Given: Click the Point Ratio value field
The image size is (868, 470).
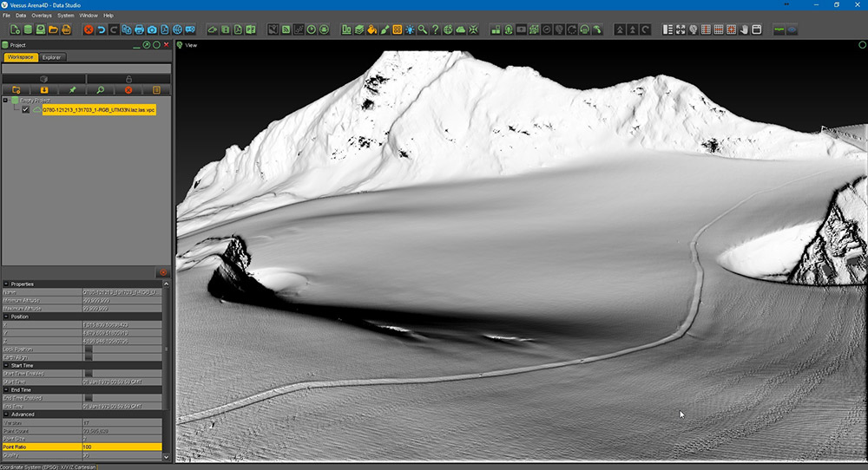Looking at the screenshot, I should (122, 447).
